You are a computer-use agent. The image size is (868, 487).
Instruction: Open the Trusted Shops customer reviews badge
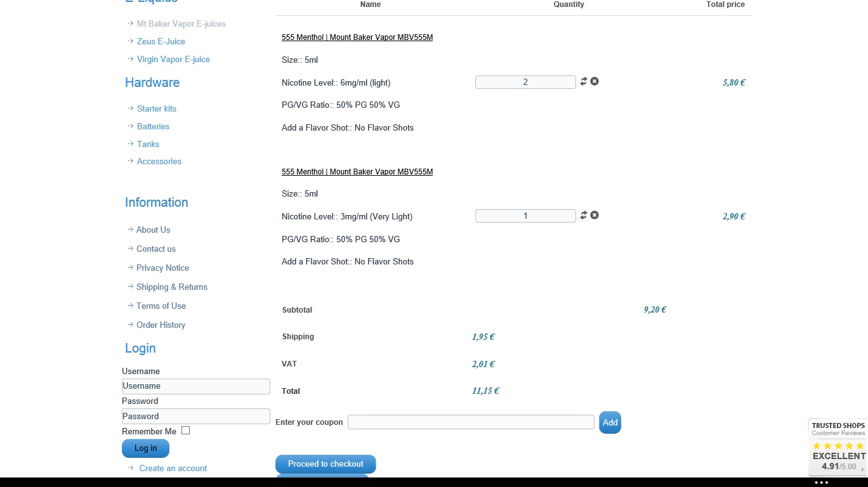[x=838, y=446]
